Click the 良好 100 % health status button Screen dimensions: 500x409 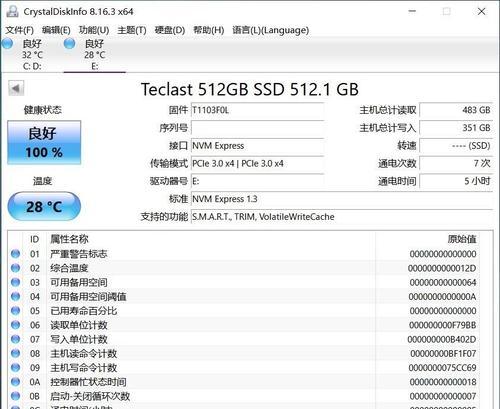(x=44, y=142)
